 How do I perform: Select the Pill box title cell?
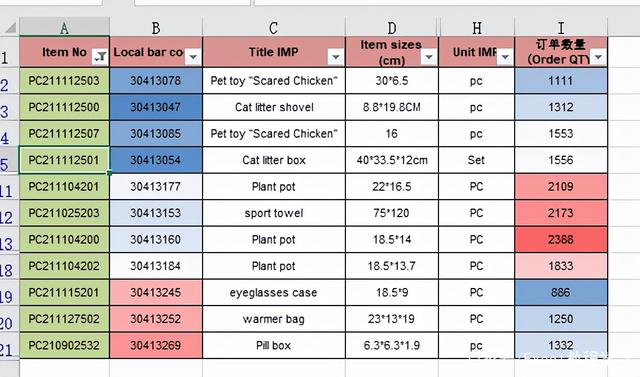[274, 346]
